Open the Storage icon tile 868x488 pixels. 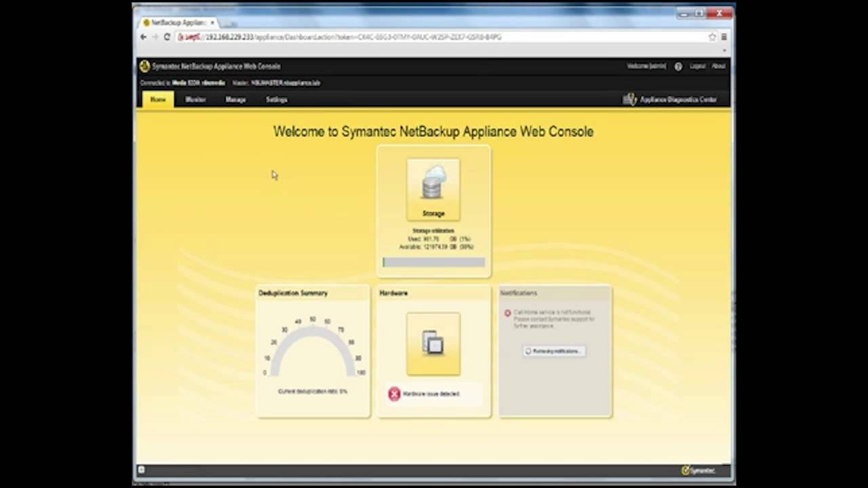(x=433, y=189)
